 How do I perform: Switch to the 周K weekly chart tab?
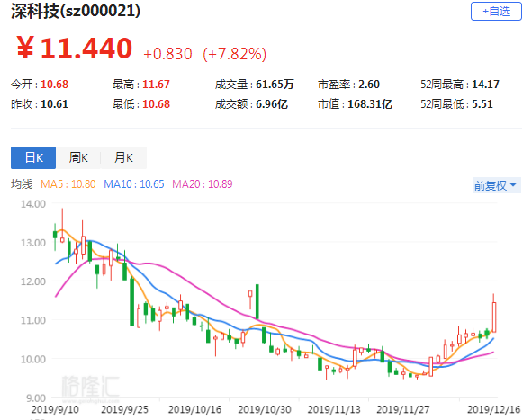tap(78, 157)
